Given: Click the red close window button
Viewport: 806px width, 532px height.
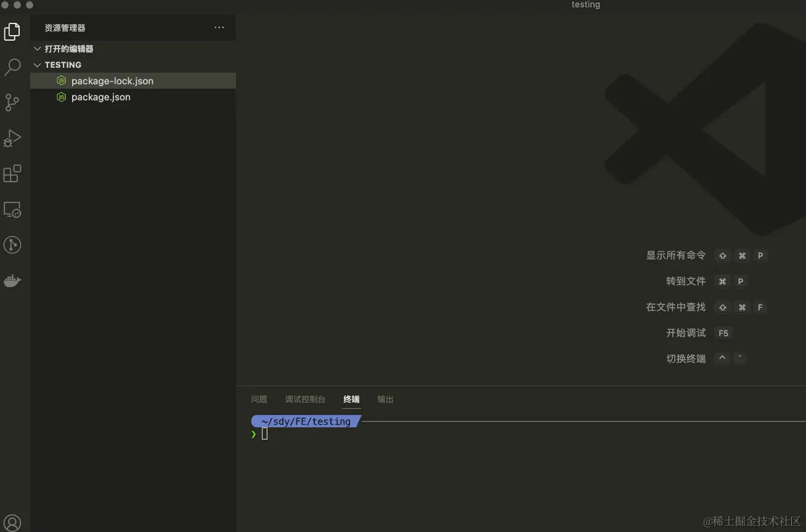Looking at the screenshot, I should [x=5, y=5].
